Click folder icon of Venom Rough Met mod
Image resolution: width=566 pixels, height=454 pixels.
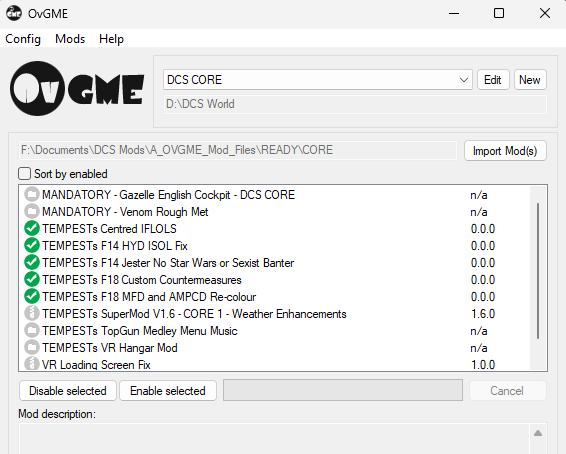pos(32,211)
